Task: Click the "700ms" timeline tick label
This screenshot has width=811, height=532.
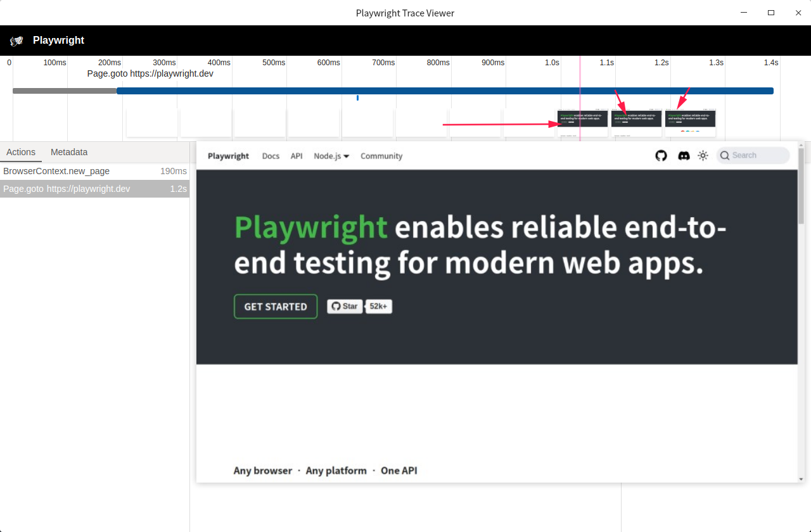Action: (383, 63)
